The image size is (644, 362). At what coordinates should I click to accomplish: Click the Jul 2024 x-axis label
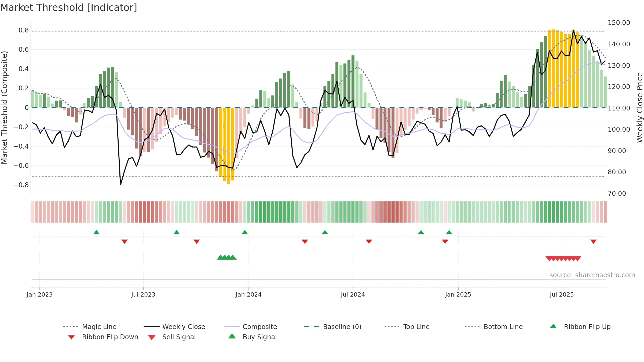pyautogui.click(x=353, y=294)
